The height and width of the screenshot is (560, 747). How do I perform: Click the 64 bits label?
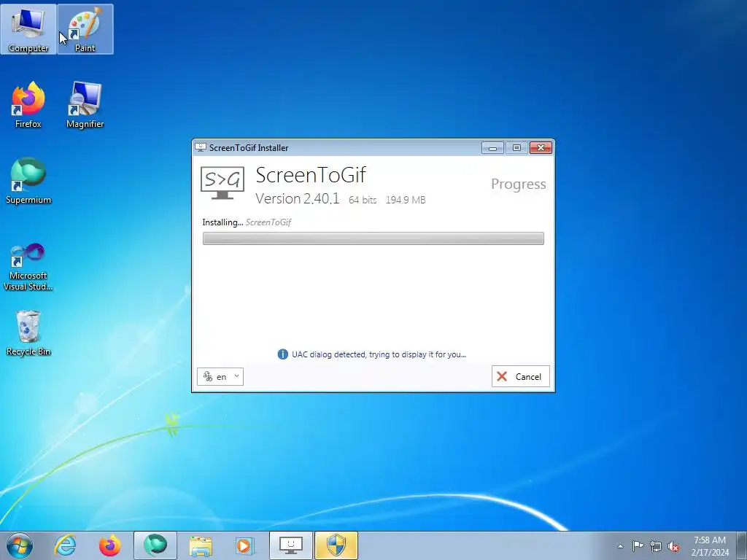tap(363, 200)
